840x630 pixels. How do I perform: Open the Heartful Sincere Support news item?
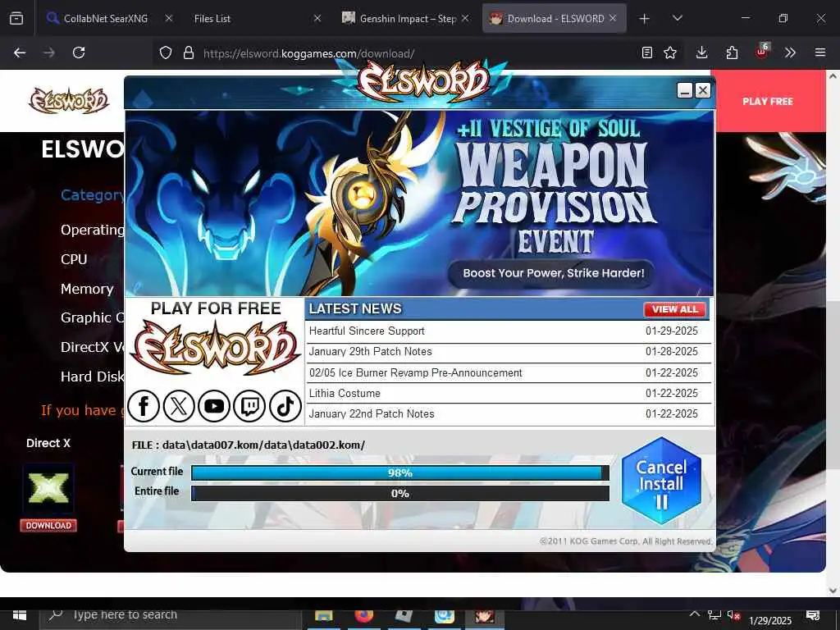point(508,331)
